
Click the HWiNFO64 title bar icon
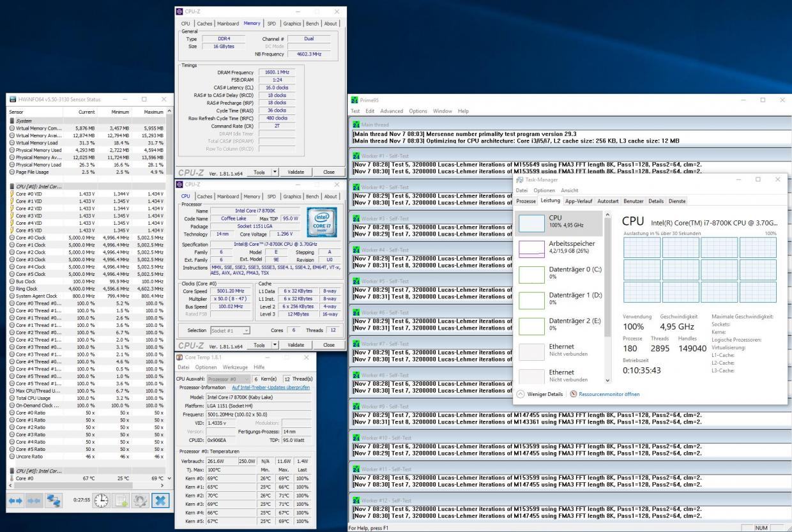coord(12,99)
